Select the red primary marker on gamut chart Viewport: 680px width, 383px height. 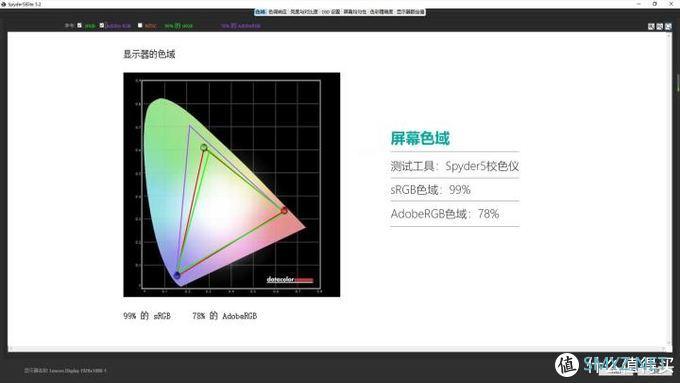[x=284, y=210]
